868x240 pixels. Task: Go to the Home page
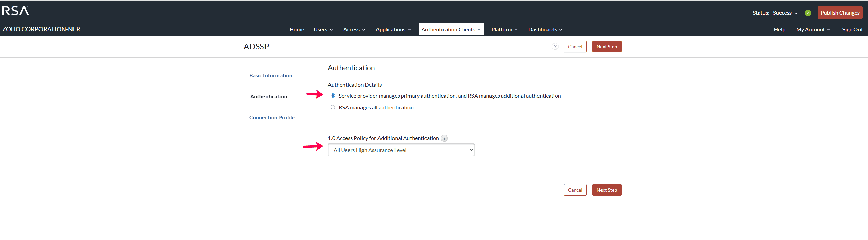pyautogui.click(x=296, y=30)
